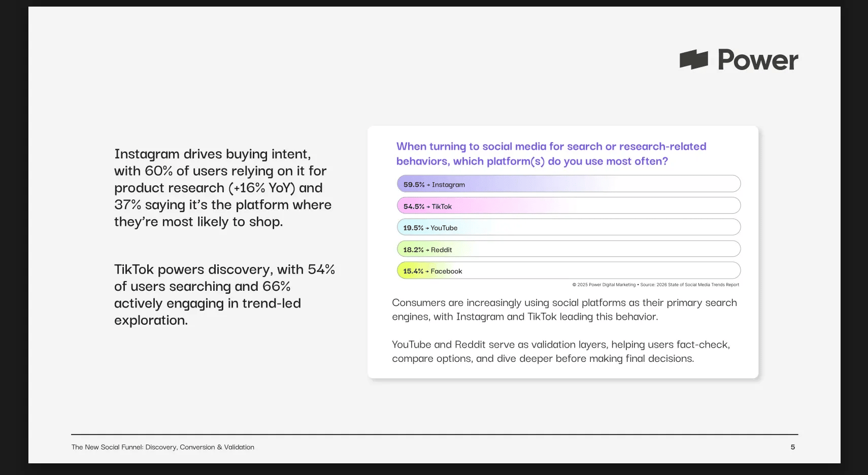Click the YouTube and Reddit validation paragraph
Viewport: 868px width, 475px height.
560,351
